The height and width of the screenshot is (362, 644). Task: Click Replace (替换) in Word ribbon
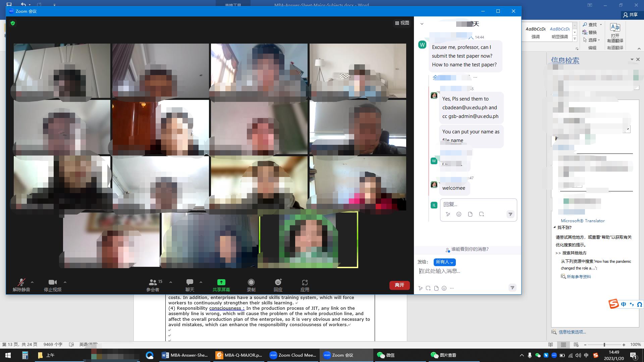tap(590, 32)
